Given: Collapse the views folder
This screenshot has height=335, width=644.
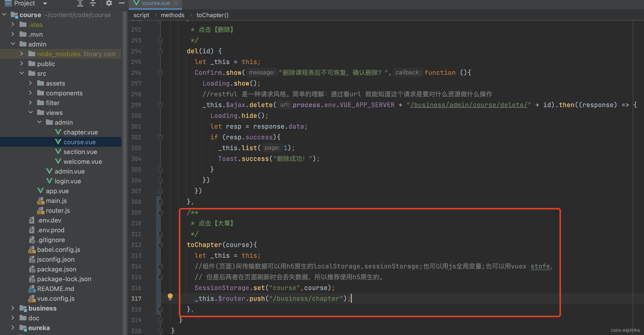Looking at the screenshot, I should pyautogui.click(x=31, y=112).
